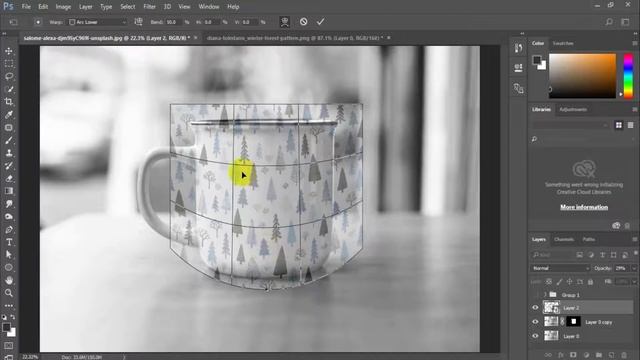
Task: Open the Libraries dropdown list
Action: coord(570,125)
